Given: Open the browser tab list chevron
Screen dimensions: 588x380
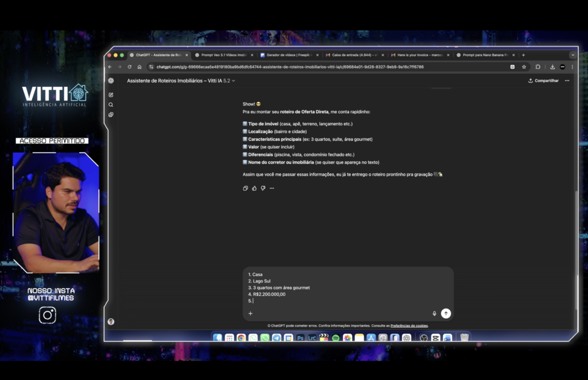Looking at the screenshot, I should (572, 55).
